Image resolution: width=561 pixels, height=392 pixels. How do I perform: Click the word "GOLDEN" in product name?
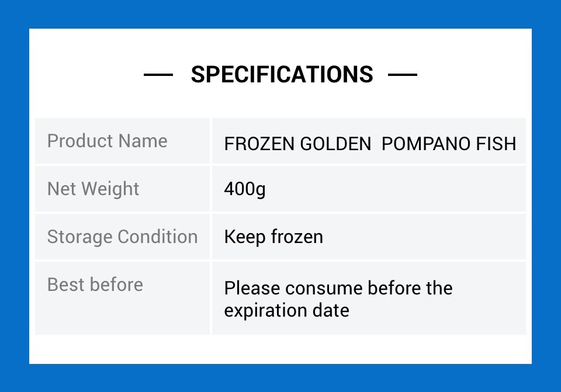(x=335, y=144)
